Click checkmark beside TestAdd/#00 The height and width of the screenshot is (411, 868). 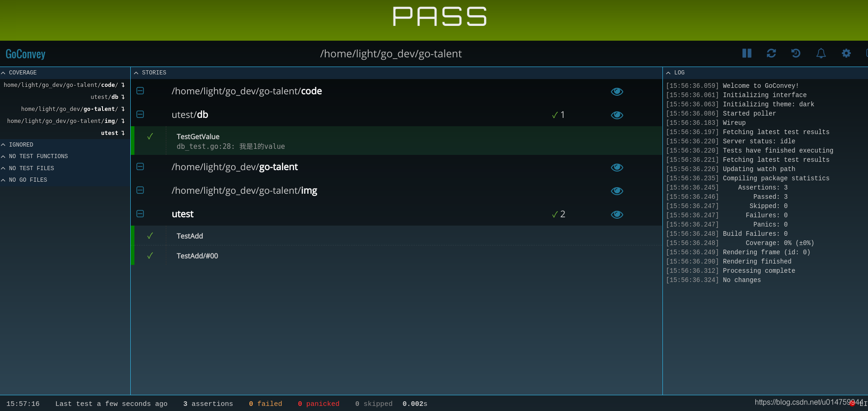(x=150, y=256)
